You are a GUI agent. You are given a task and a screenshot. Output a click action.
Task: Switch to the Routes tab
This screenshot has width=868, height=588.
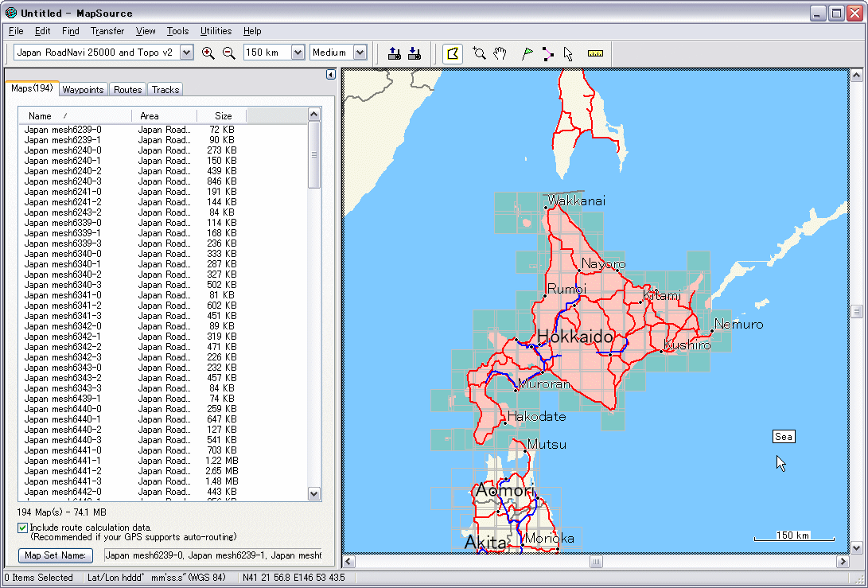coord(128,90)
